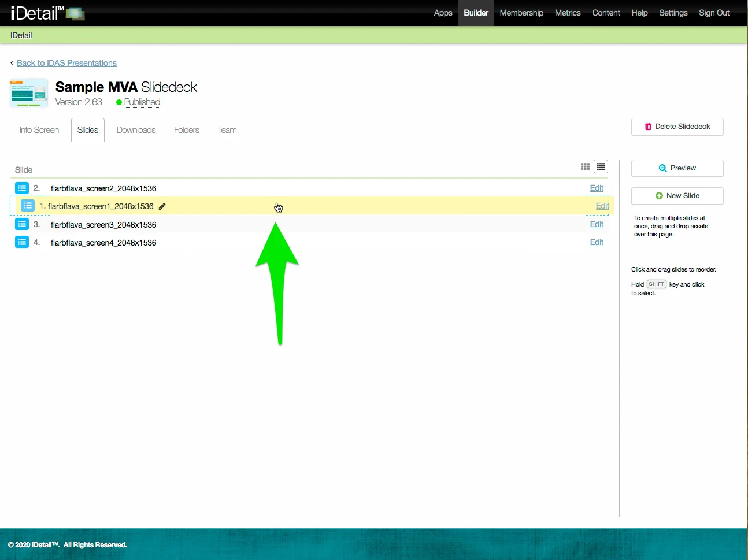The width and height of the screenshot is (748, 560).
Task: Click the pencil rename icon beside flarbflava_screen1
Action: pos(162,206)
